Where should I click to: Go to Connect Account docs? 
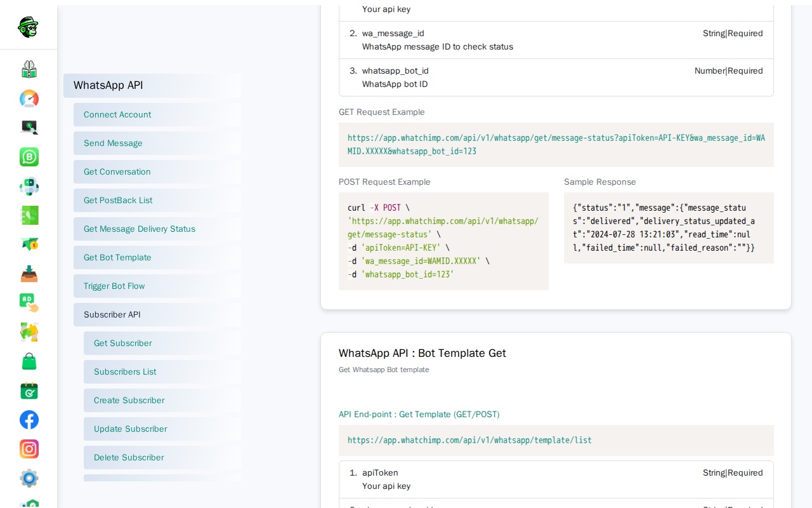click(x=157, y=115)
